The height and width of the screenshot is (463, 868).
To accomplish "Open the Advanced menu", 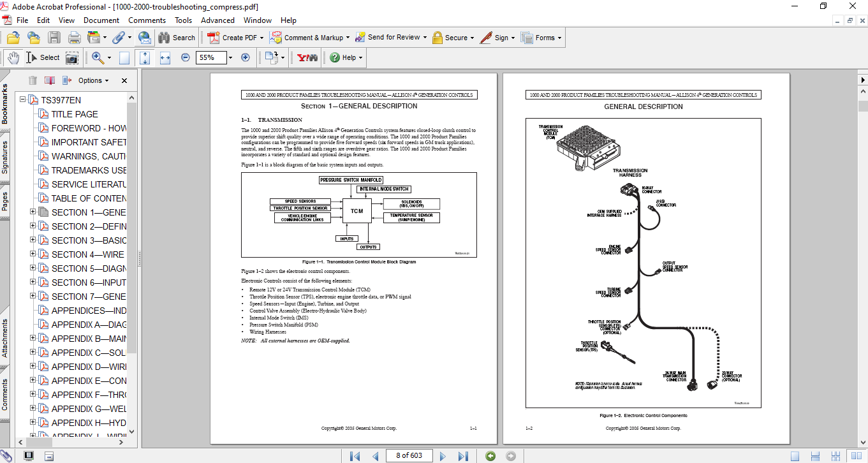I will (217, 20).
